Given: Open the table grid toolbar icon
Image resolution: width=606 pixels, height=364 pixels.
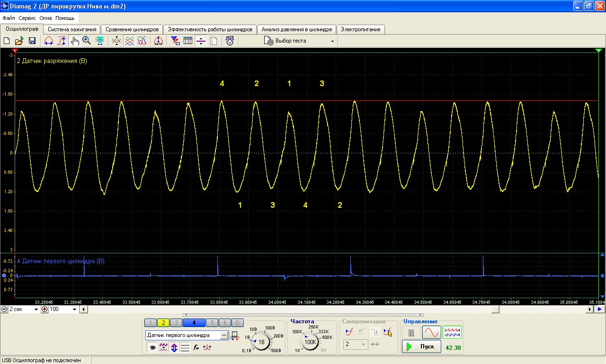Looking at the screenshot, I should tap(188, 41).
